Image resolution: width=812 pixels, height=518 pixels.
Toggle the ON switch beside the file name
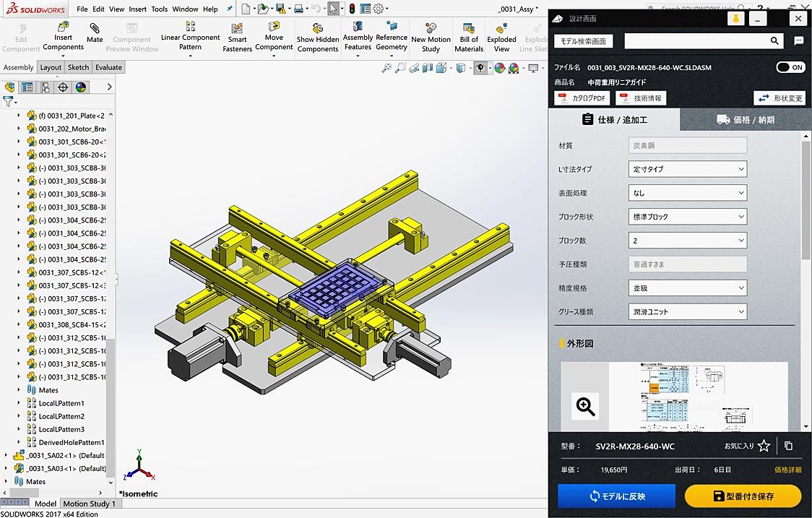pos(790,67)
